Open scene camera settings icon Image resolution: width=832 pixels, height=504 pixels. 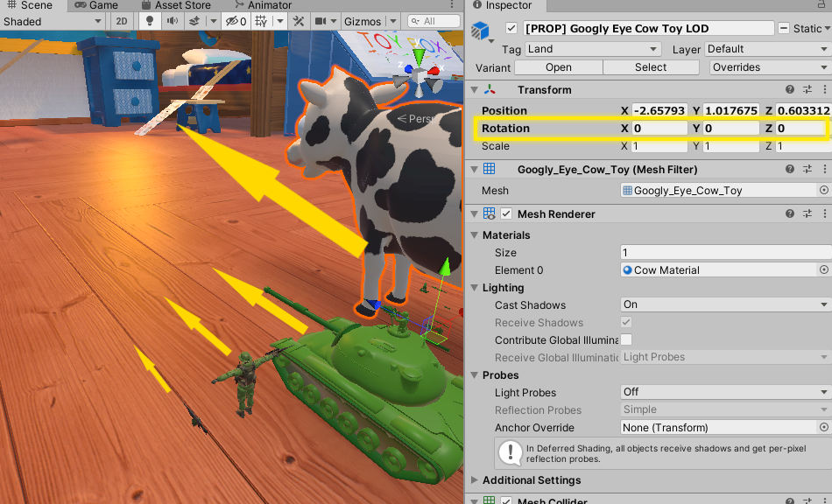point(321,22)
